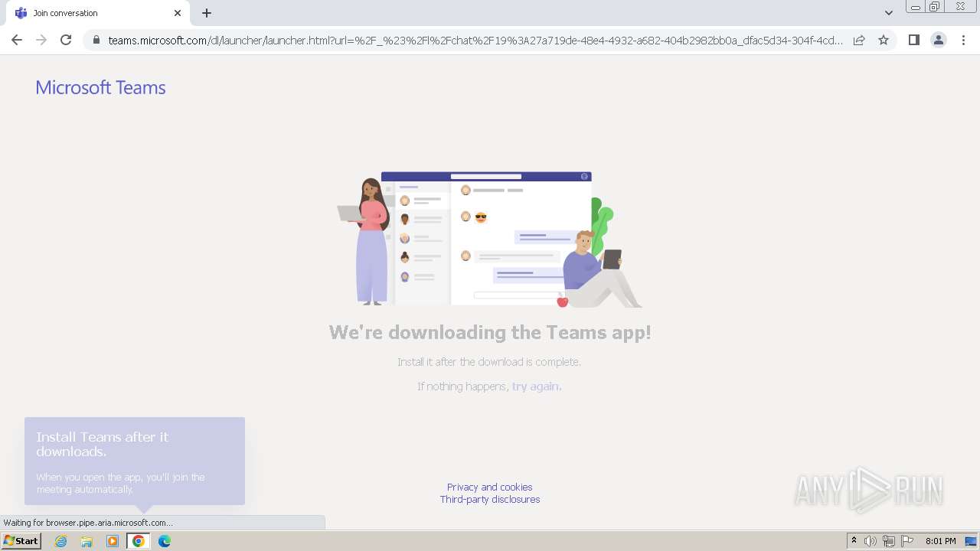Switch to Chrome taskbar icon

pyautogui.click(x=139, y=541)
